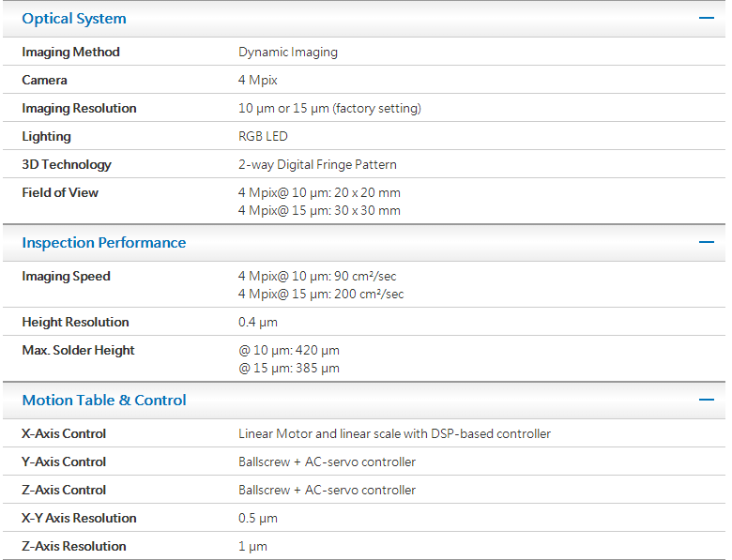Click the Imaging Method row label

tap(71, 53)
